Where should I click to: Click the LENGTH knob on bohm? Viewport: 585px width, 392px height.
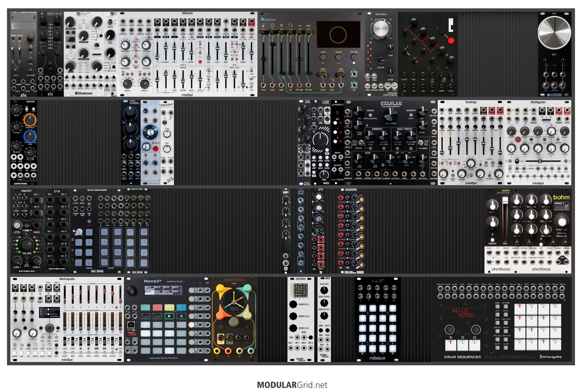pyautogui.click(x=517, y=200)
